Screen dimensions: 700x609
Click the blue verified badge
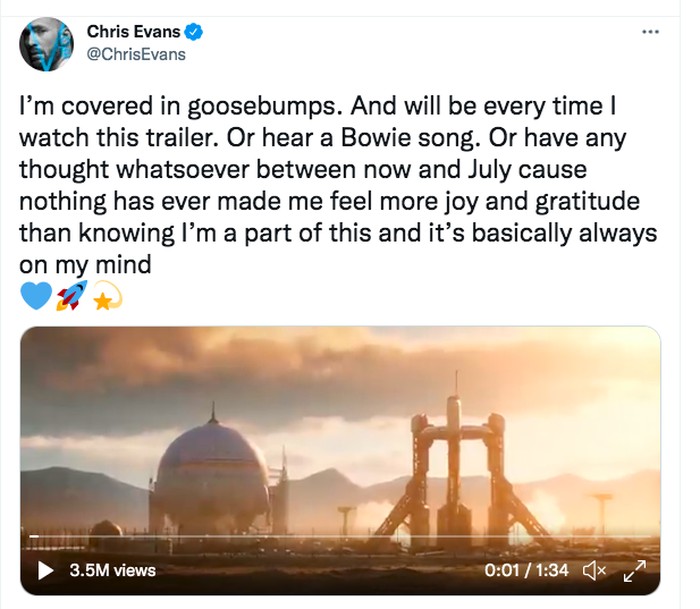coord(194,33)
